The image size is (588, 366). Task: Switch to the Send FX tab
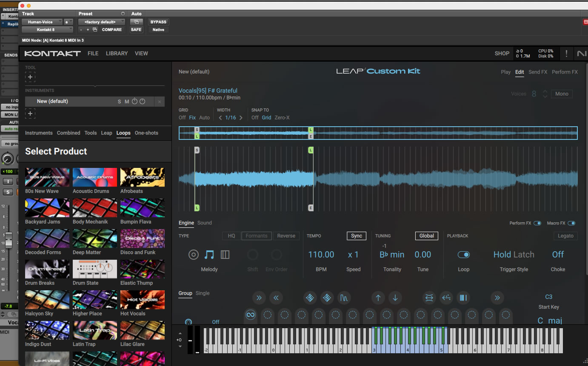[x=538, y=72]
